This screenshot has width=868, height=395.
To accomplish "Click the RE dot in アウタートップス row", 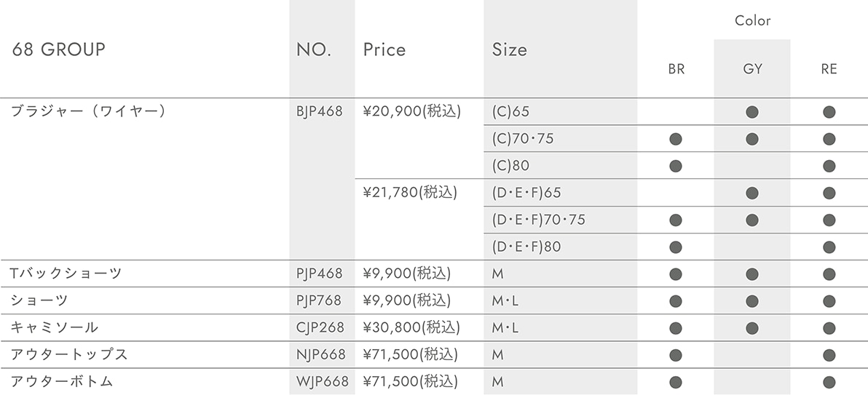I will click(x=829, y=355).
